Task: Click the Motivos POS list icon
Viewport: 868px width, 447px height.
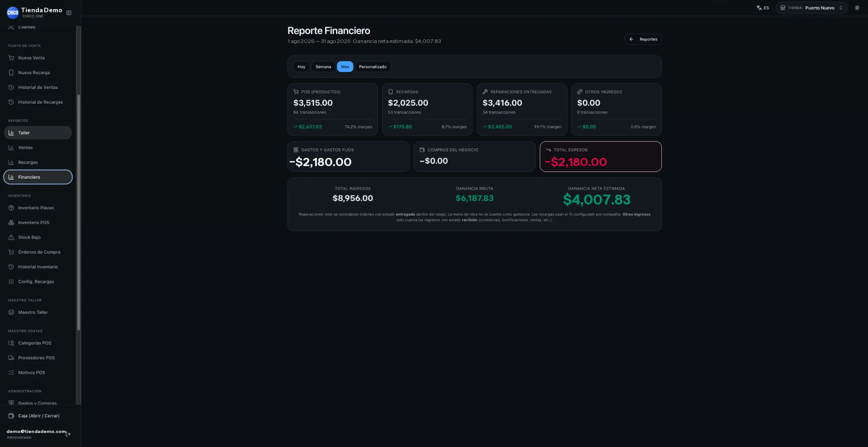Action: [x=11, y=373]
